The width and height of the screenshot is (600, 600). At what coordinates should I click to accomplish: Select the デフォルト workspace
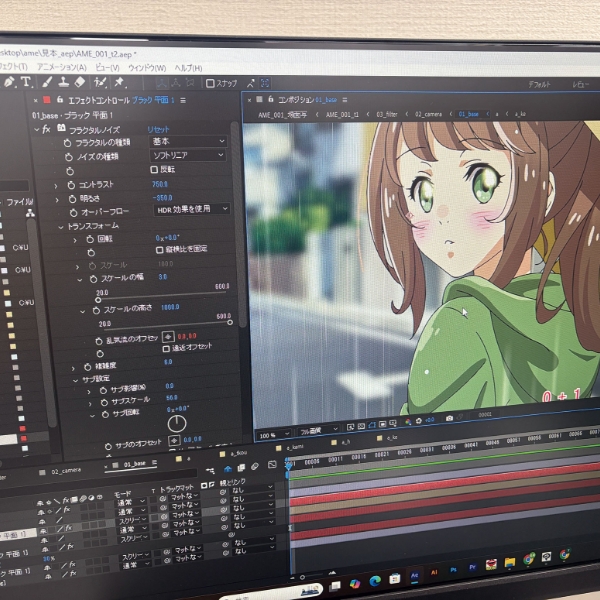pos(539,84)
